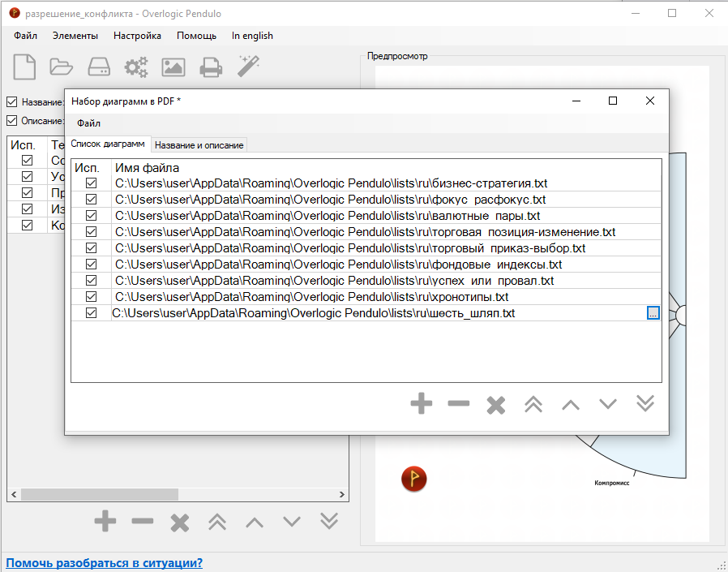The height and width of the screenshot is (572, 728).
Task: Toggle валютные пары.txt checkbox
Action: point(91,216)
